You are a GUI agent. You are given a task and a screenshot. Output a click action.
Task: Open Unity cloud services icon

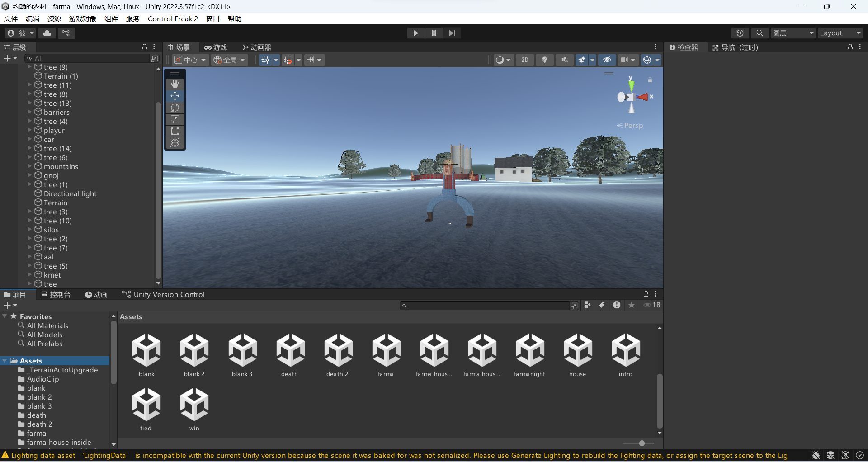point(47,33)
